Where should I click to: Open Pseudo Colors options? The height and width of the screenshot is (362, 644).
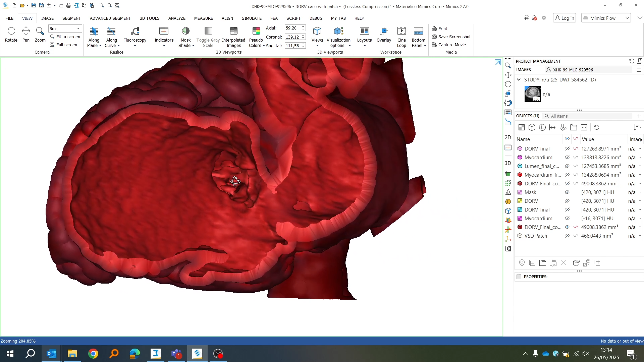[x=256, y=37]
